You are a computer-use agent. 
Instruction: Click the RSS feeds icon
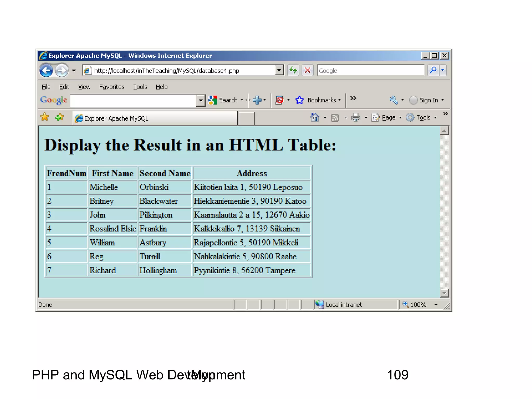tap(335, 118)
